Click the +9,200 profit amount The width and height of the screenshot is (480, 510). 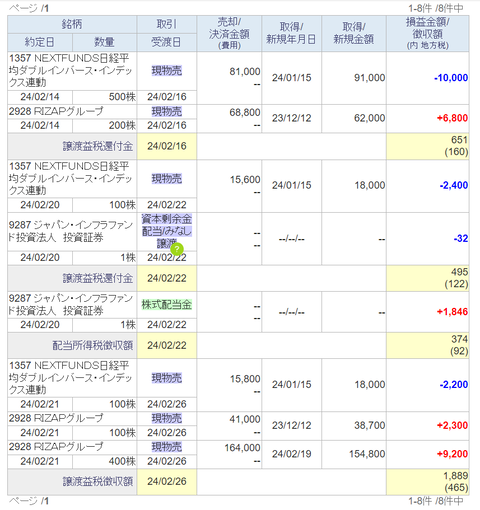click(x=452, y=454)
